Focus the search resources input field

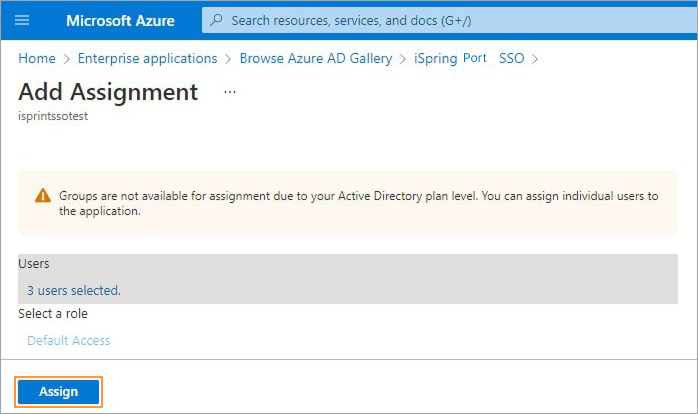coord(450,20)
